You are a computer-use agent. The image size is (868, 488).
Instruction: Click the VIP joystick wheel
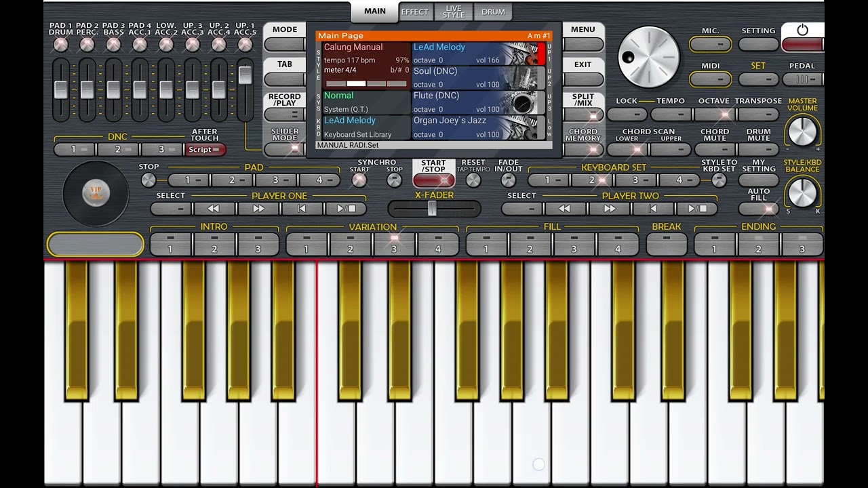click(96, 194)
